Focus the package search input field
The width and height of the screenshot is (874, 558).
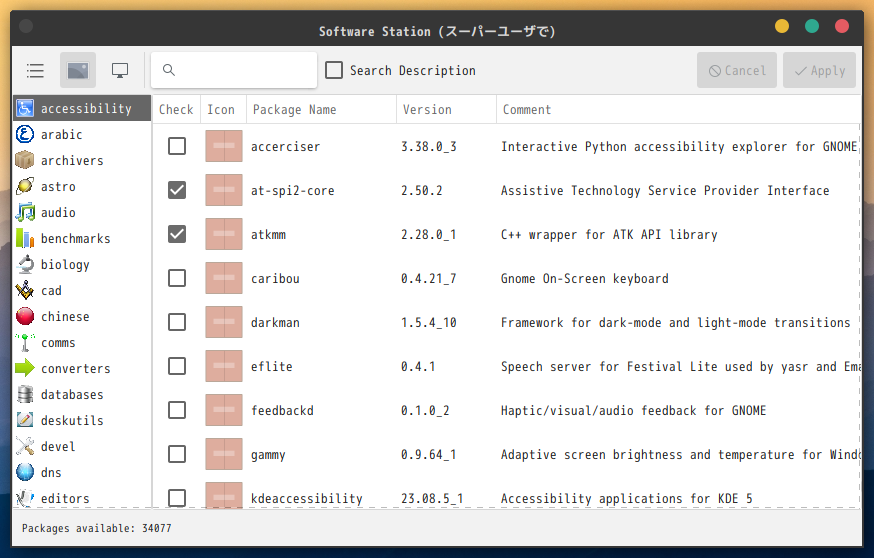[234, 70]
